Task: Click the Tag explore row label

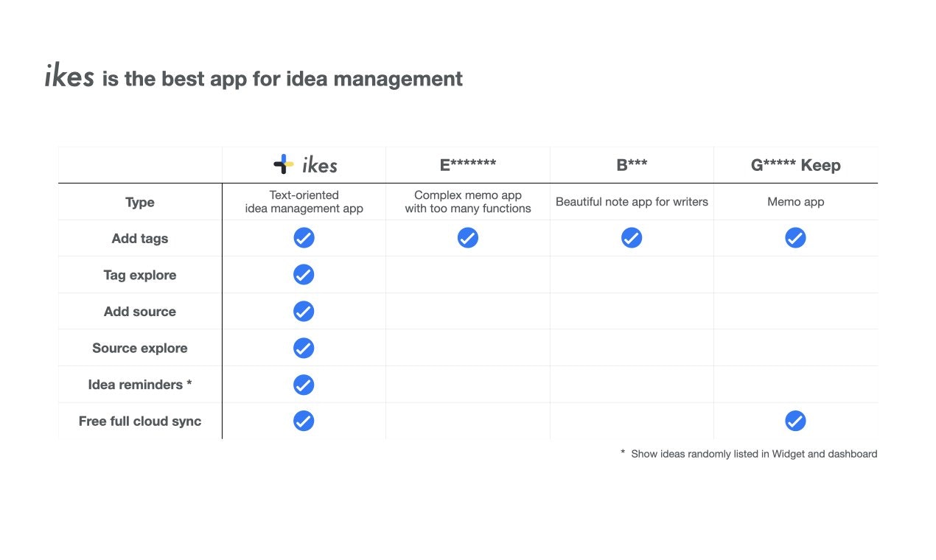Action: pos(140,275)
